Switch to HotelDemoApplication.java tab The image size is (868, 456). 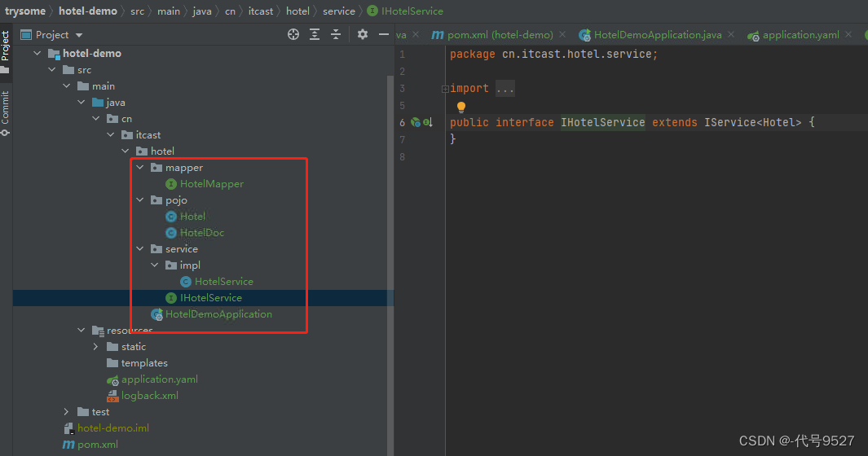click(x=650, y=35)
